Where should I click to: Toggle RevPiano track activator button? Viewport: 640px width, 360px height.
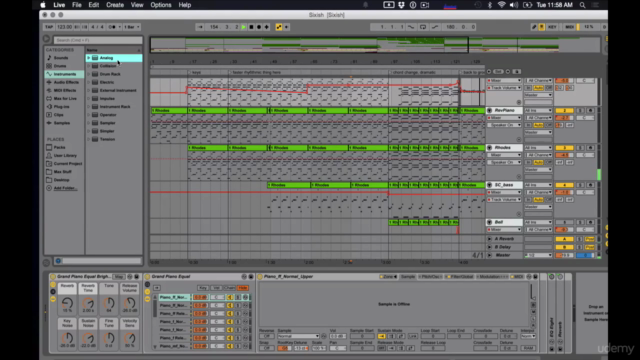[564, 111]
